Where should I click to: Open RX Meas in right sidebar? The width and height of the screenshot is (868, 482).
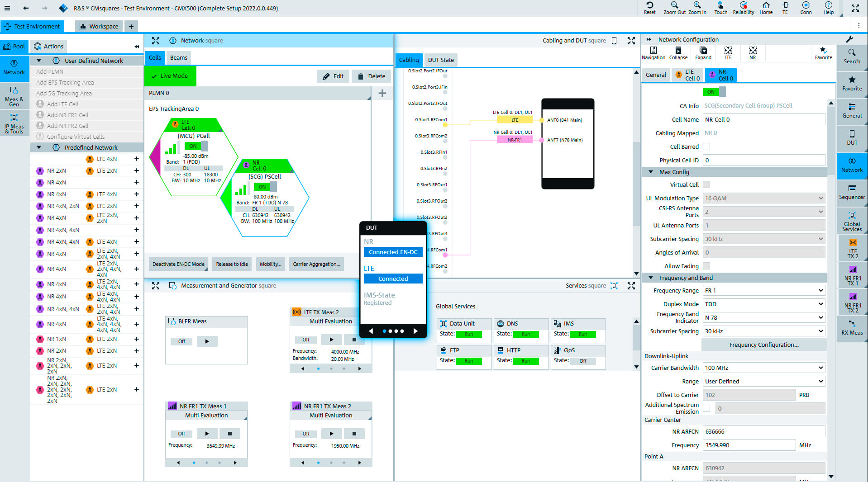(851, 328)
